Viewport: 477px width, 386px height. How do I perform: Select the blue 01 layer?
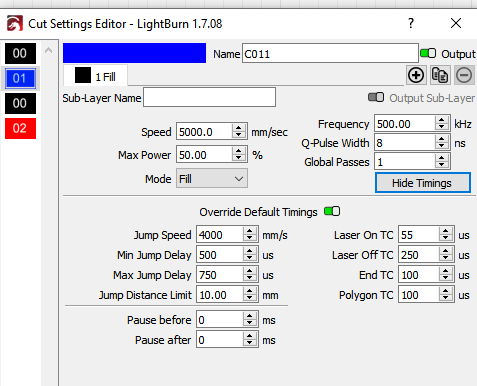20,78
